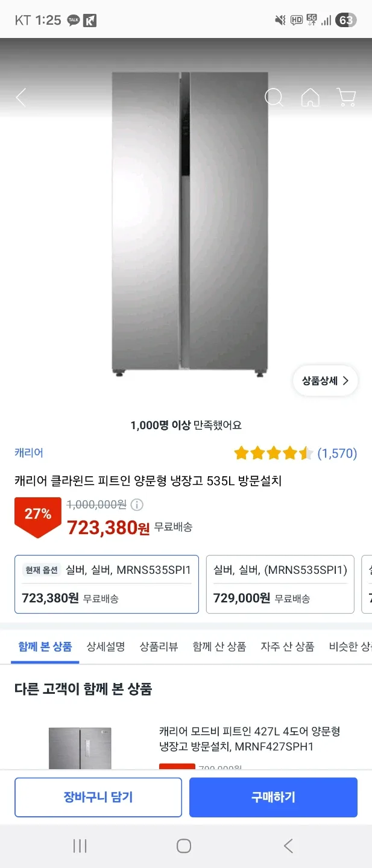Tap the 구매하기 buy button
The image size is (372, 868).
pos(273,797)
